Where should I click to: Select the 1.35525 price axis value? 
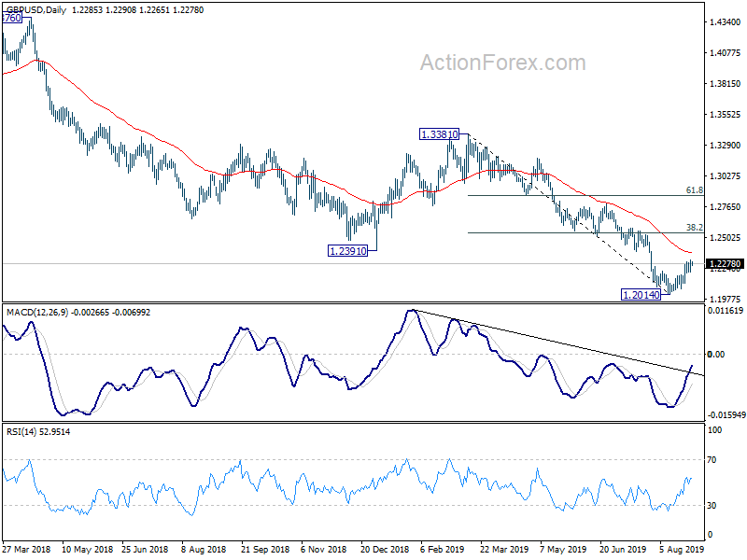coord(726,114)
